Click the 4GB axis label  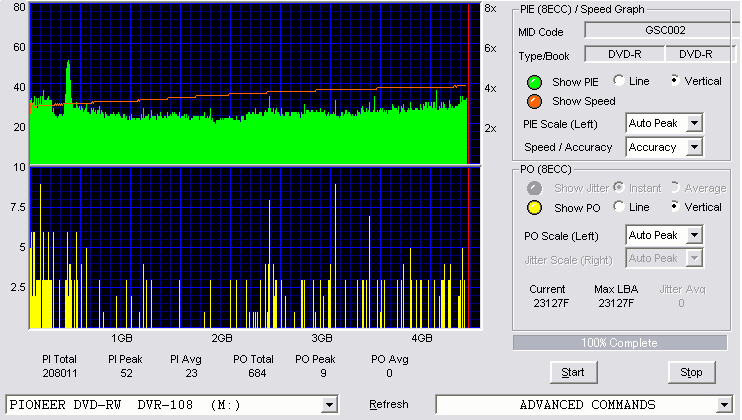point(422,338)
